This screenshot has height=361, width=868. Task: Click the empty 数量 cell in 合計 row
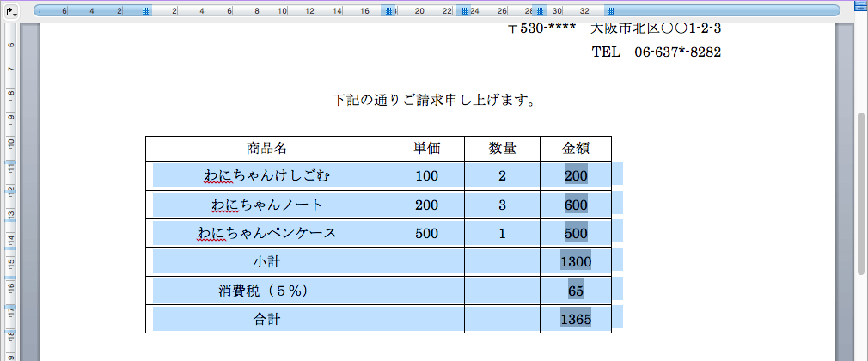(x=502, y=320)
